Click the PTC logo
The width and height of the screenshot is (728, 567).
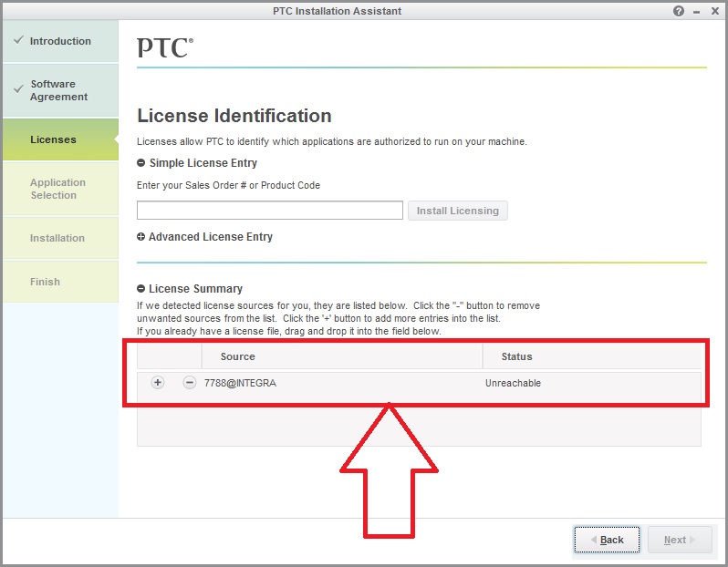point(165,47)
